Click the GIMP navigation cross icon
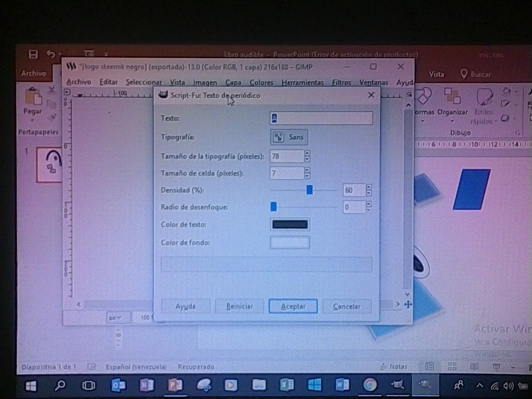The image size is (532, 399). tap(408, 304)
